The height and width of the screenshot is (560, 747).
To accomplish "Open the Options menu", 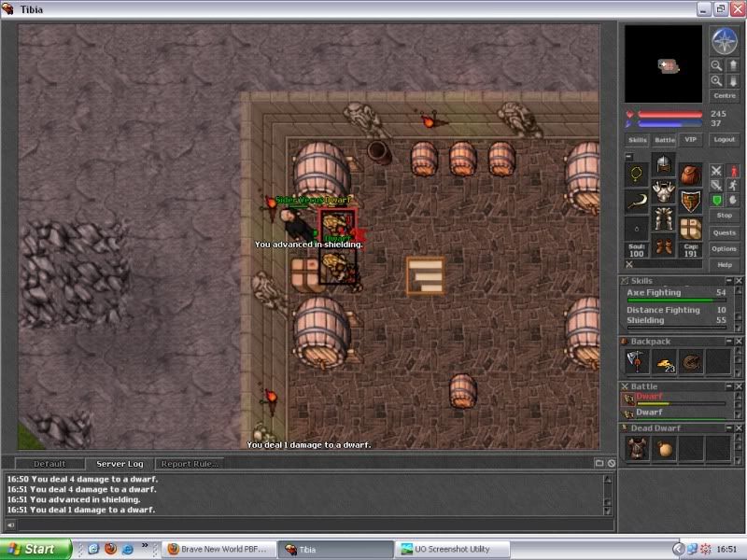I will [x=725, y=248].
